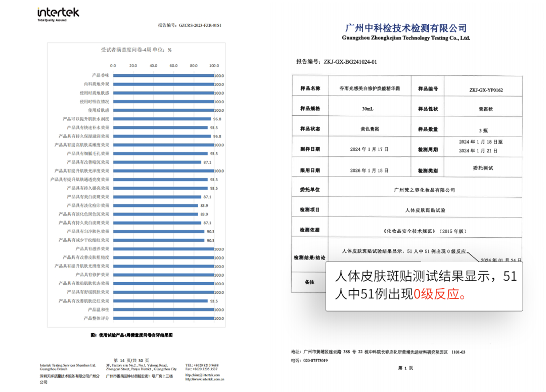Click the Intertek logo
This screenshot has width=546, height=392.
[x=58, y=14]
